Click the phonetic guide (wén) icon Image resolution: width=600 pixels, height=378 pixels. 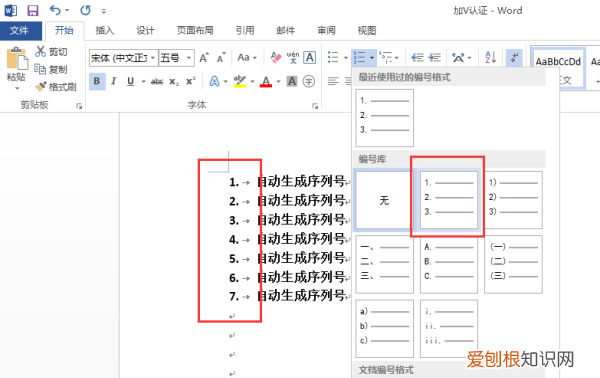(x=293, y=58)
